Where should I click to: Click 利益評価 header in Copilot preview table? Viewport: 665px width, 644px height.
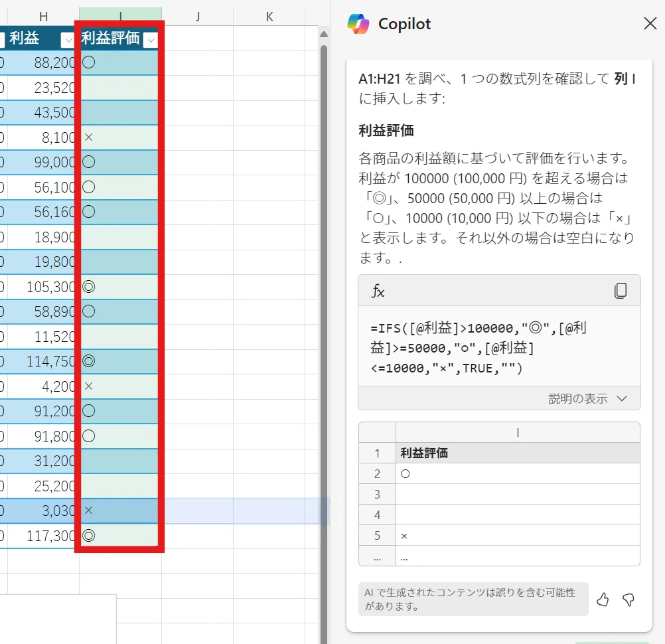tap(424, 453)
